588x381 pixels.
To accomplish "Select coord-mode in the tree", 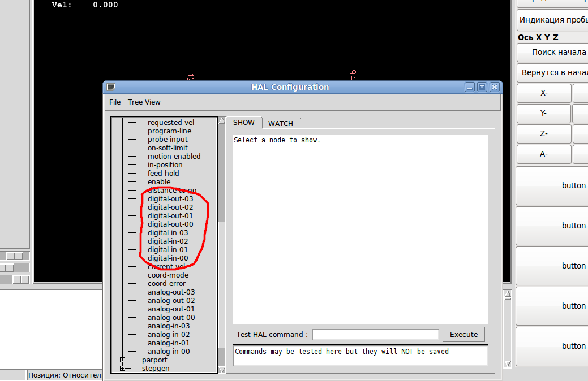I will pyautogui.click(x=168, y=275).
